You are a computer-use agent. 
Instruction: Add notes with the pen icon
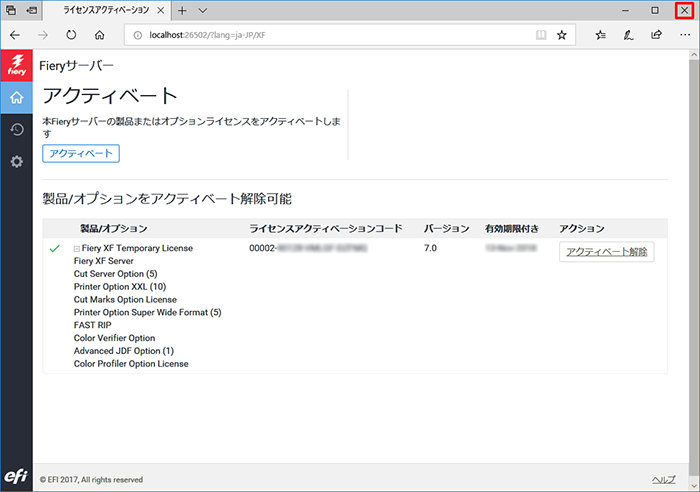coord(629,35)
